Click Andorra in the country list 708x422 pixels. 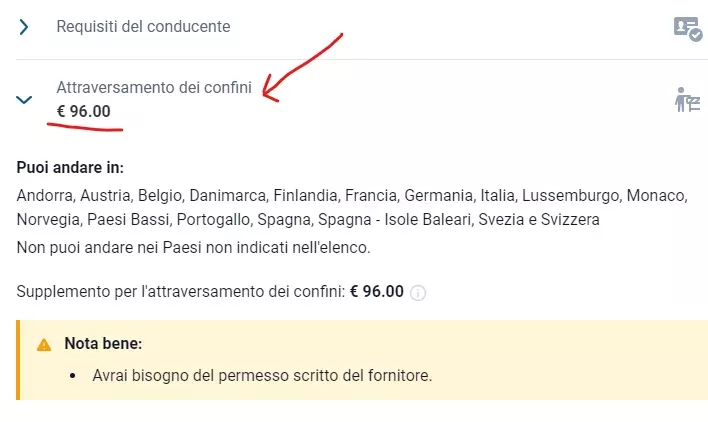tap(45, 195)
